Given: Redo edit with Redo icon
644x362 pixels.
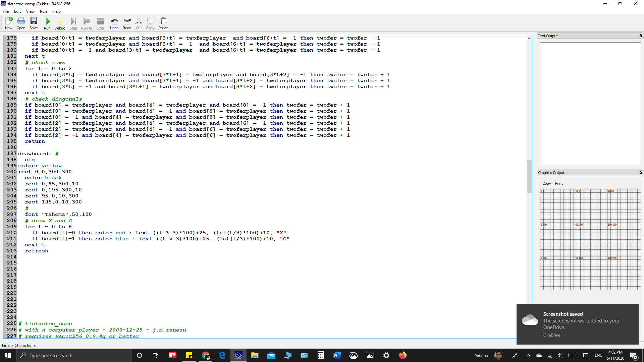Looking at the screenshot, I should pyautogui.click(x=127, y=23).
